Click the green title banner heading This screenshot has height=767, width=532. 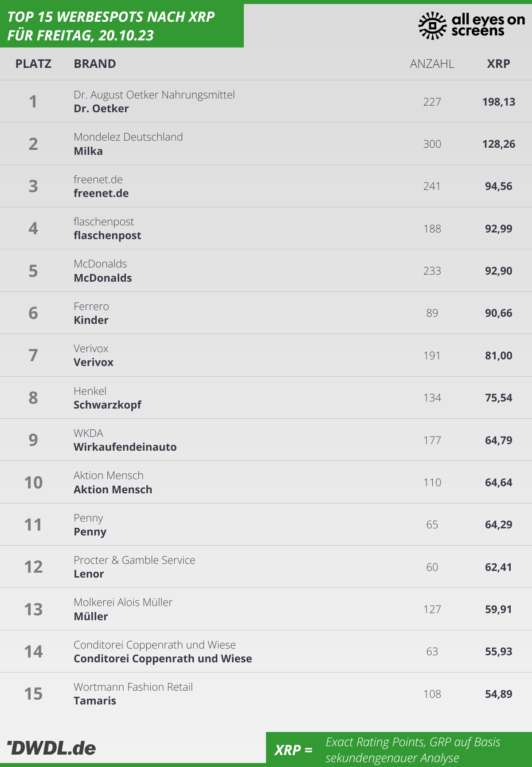(111, 26)
